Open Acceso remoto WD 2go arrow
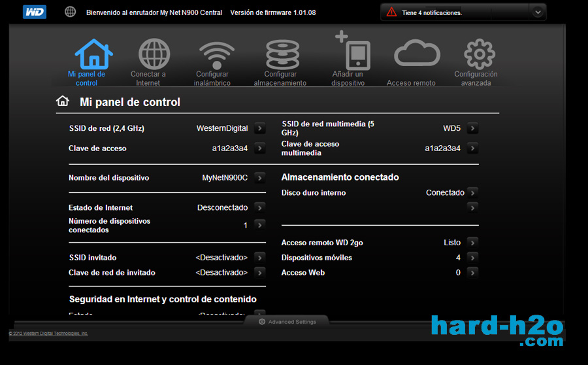This screenshot has width=588, height=365. (472, 243)
